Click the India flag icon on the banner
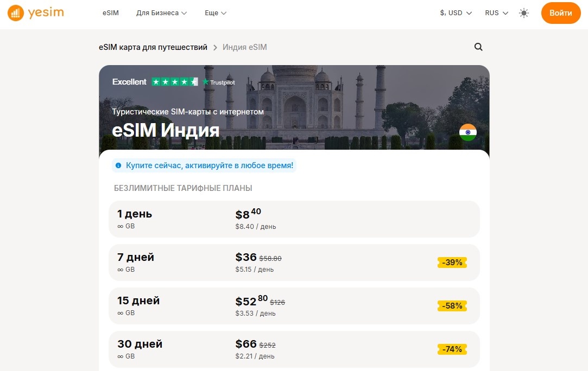 pyautogui.click(x=467, y=132)
